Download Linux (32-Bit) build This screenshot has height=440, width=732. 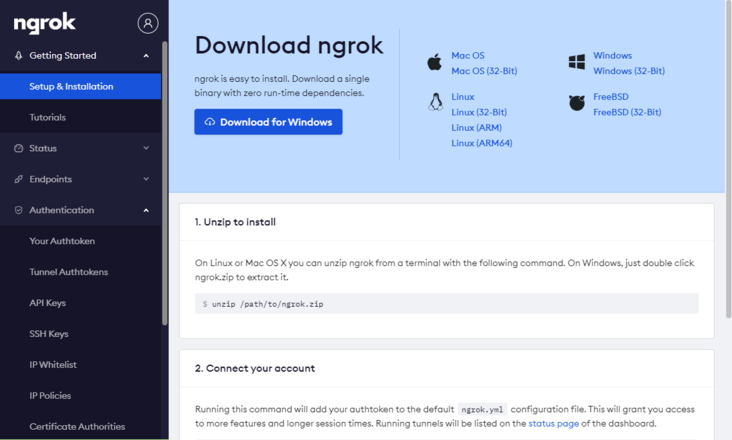pos(479,112)
